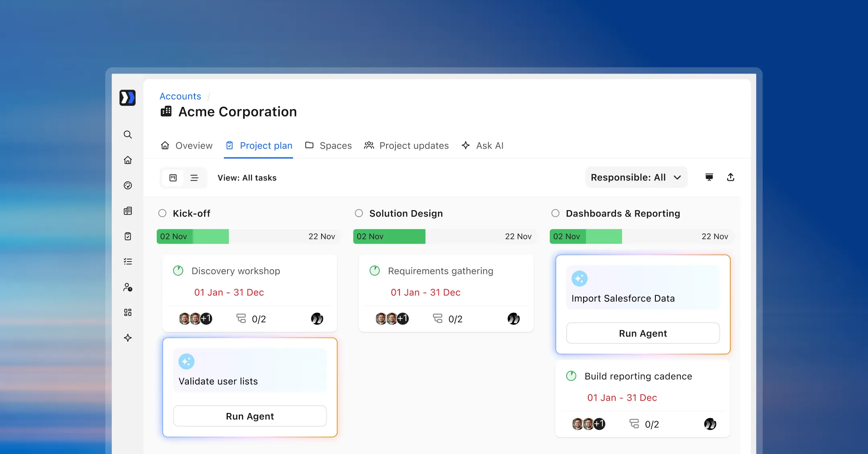
Task: Follow the Accounts breadcrumb link
Action: (x=180, y=96)
